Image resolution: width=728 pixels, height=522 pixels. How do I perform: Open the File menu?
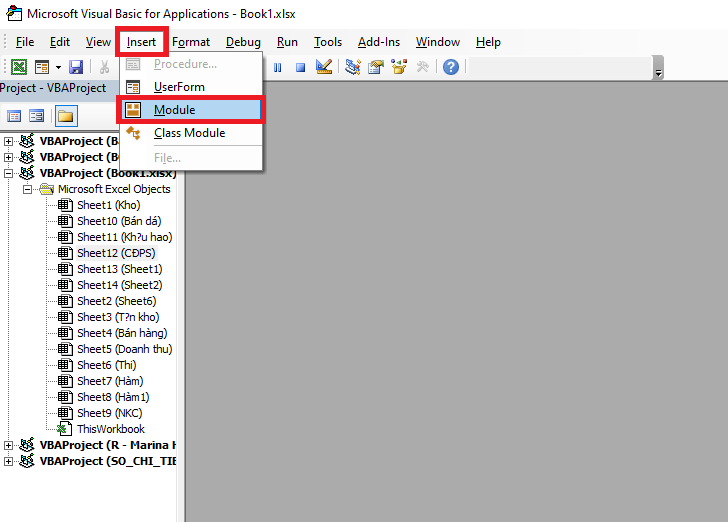[25, 42]
